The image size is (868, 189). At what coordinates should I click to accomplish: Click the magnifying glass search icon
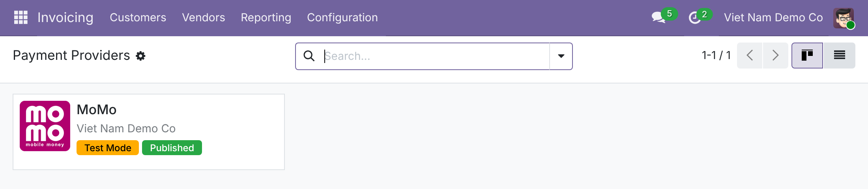309,56
